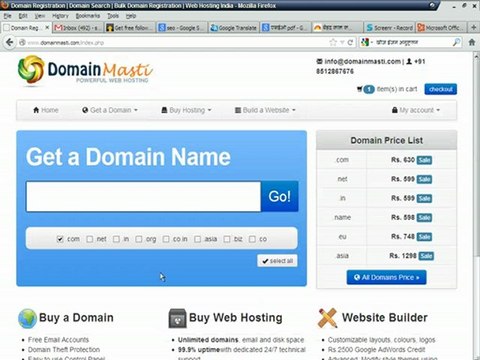Click inside the domain name search field
The width and height of the screenshot is (480, 360).
coord(143,196)
